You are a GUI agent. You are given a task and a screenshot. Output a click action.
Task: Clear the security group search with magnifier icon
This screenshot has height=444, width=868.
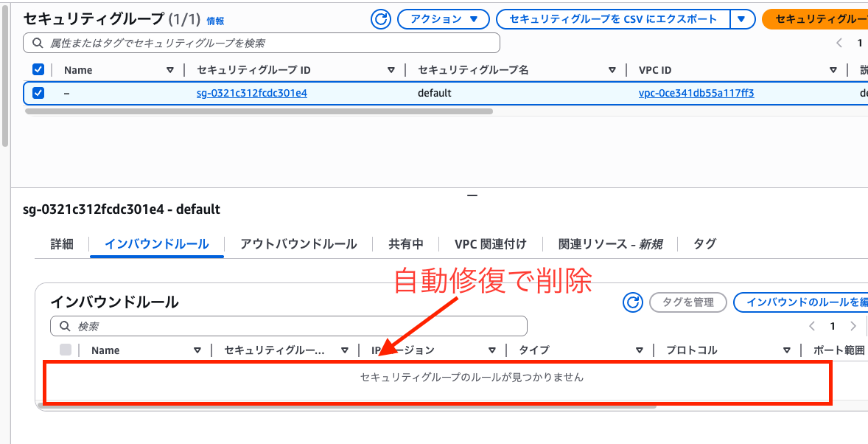pos(37,43)
